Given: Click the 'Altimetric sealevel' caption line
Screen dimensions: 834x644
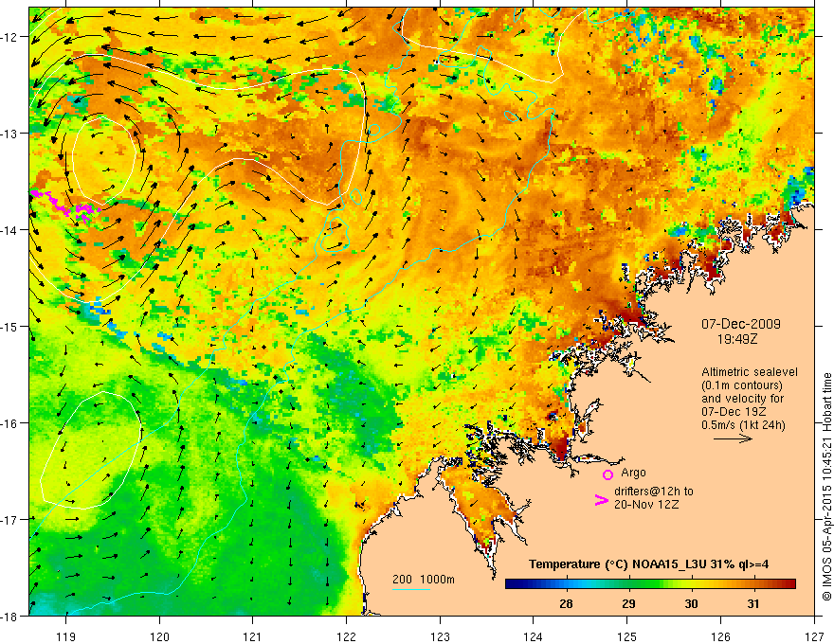Looking at the screenshot, I should (750, 372).
